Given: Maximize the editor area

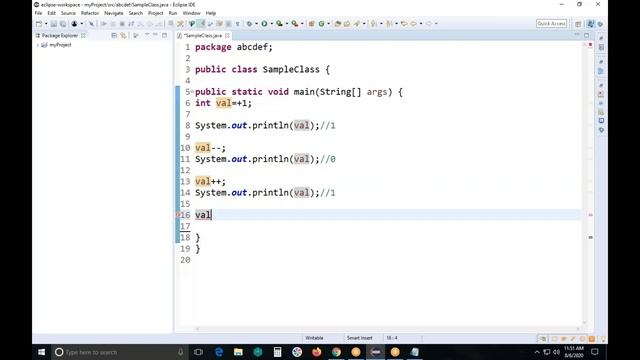Looking at the screenshot, I should [x=587, y=36].
